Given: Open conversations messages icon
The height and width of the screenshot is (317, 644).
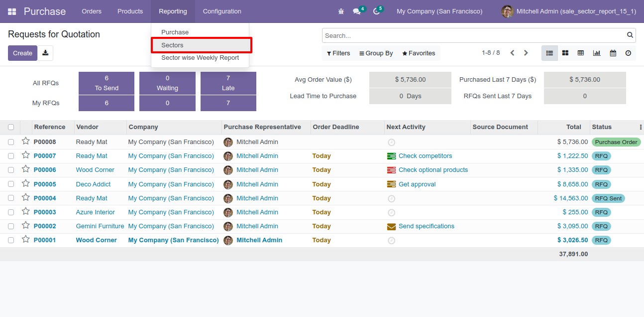Looking at the screenshot, I should click(357, 11).
